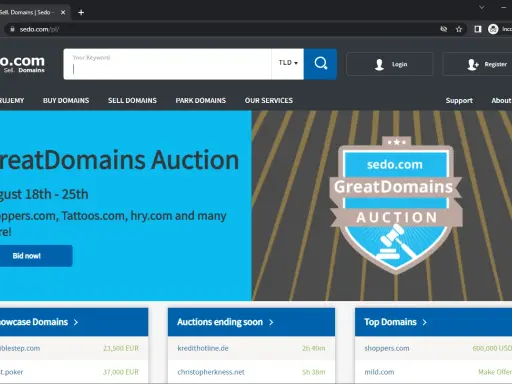Open the kredithotline.de auction
Image resolution: width=512 pixels, height=384 pixels.
coord(203,348)
